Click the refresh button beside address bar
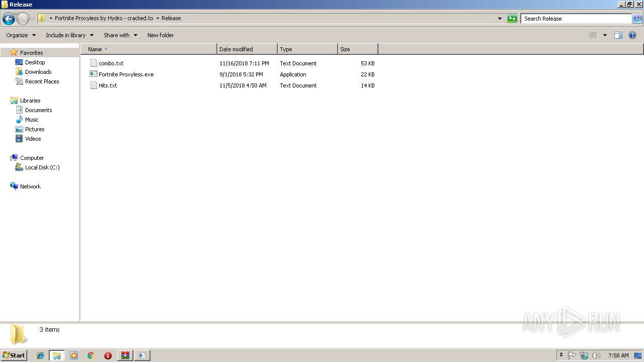The width and height of the screenshot is (644, 362). (x=512, y=19)
